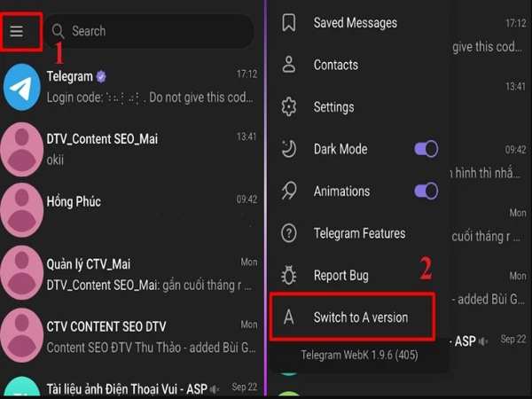This screenshot has width=532, height=399.
Task: Click avatar of DTV_Content SEO_Mai
Action: (22, 150)
